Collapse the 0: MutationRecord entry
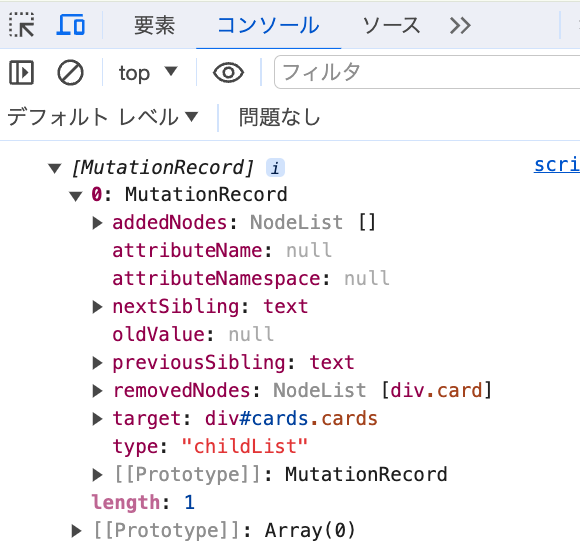This screenshot has width=580, height=550. (75, 196)
